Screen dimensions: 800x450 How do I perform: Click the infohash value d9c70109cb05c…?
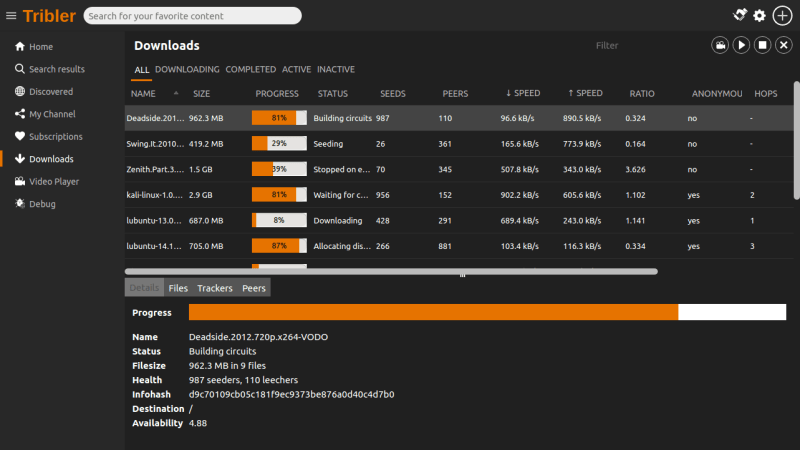pyautogui.click(x=291, y=394)
